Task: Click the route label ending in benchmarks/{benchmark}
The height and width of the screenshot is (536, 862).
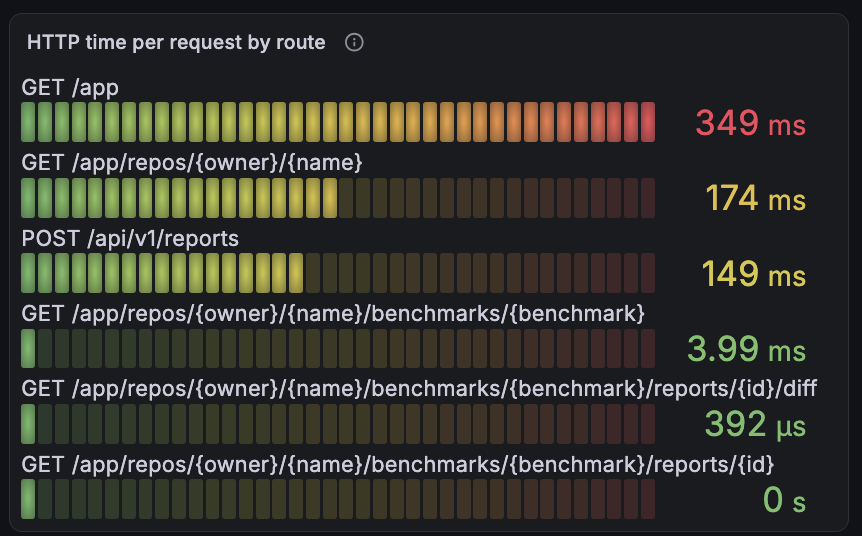Action: click(333, 314)
